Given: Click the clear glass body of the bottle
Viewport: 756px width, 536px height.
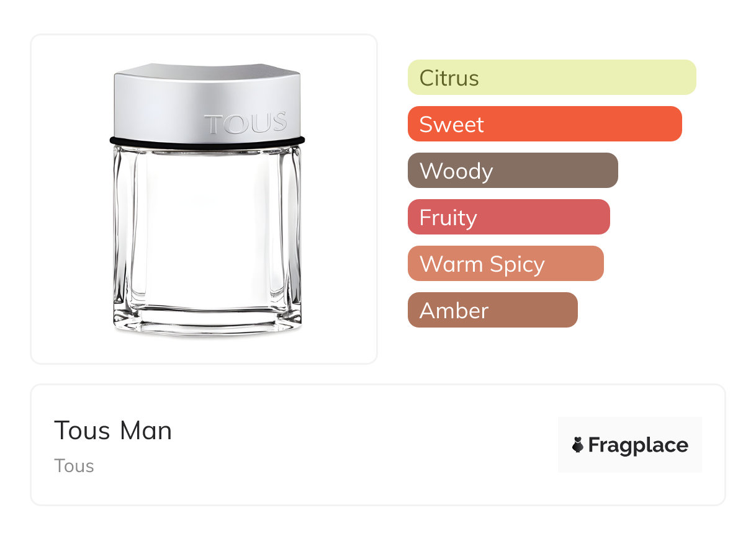Looking at the screenshot, I should coord(207,230).
